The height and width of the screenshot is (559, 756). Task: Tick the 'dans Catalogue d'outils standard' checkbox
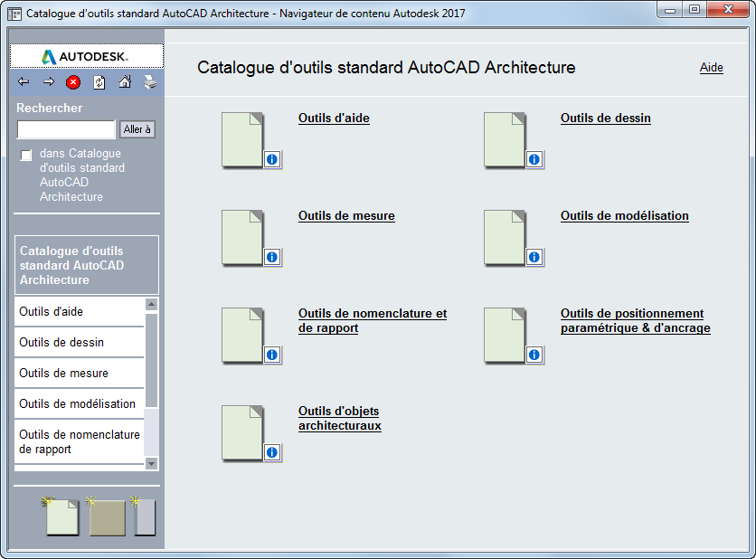[26, 155]
